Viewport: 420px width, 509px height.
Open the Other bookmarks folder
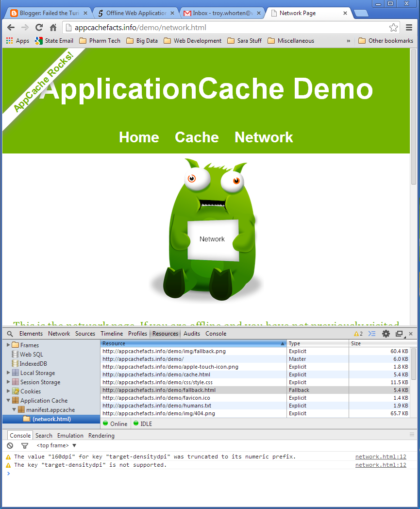point(386,41)
